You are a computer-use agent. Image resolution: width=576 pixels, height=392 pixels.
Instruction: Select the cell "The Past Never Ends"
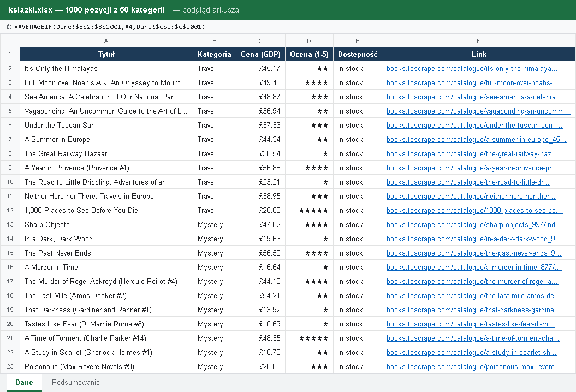click(x=106, y=253)
